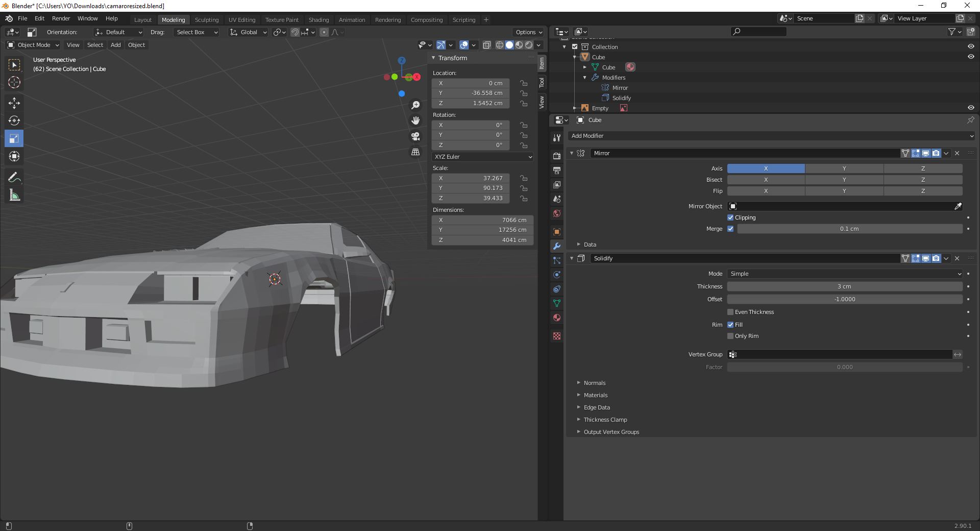Collapse the Transform panel
This screenshot has height=531, width=980.
(433, 58)
